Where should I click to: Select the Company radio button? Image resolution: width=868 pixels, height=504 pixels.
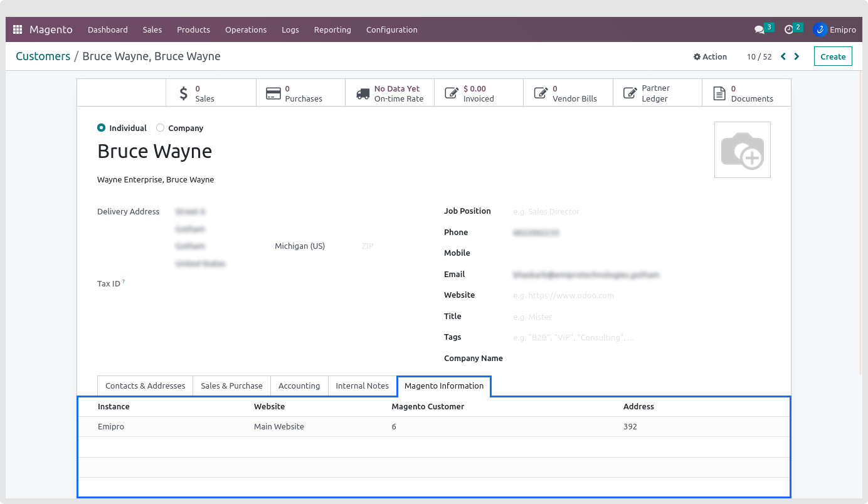(161, 128)
